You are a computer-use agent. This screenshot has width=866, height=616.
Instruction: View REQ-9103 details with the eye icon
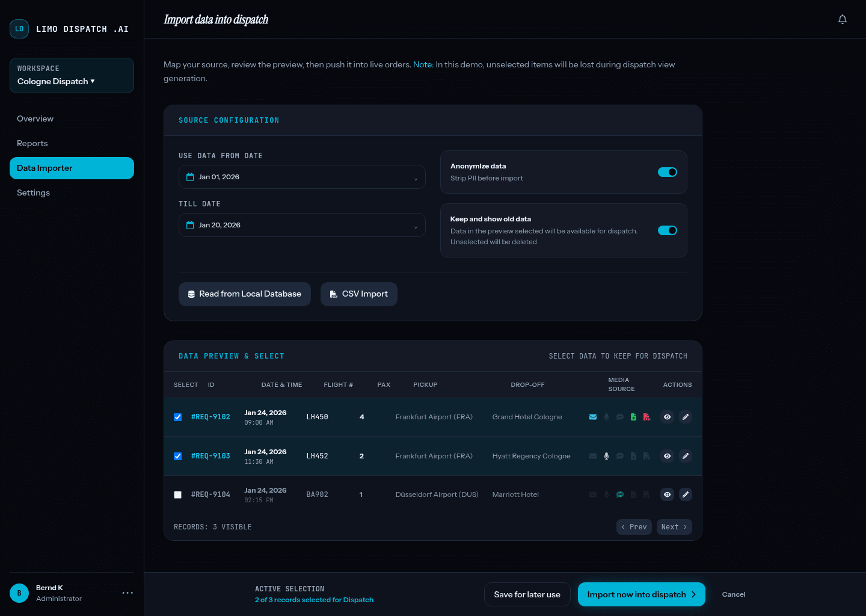tap(667, 456)
